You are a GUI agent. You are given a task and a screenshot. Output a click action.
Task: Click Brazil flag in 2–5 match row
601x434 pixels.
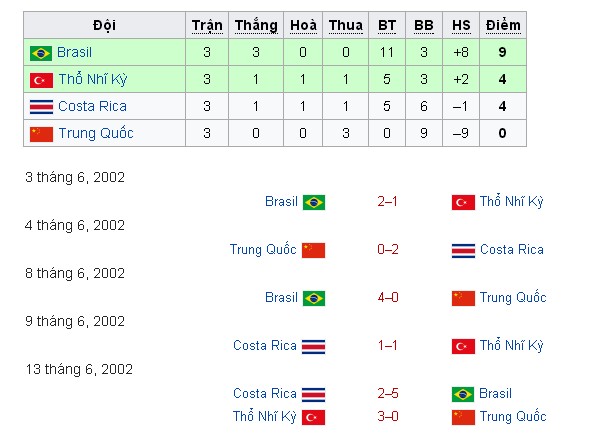click(463, 394)
